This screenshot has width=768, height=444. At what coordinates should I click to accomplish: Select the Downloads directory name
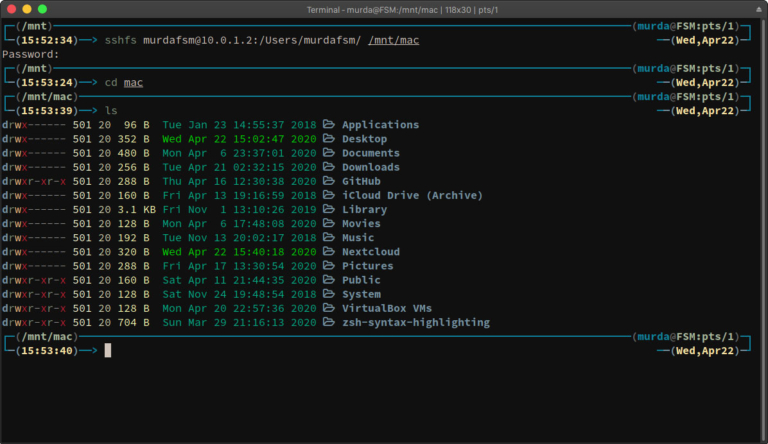click(x=371, y=167)
